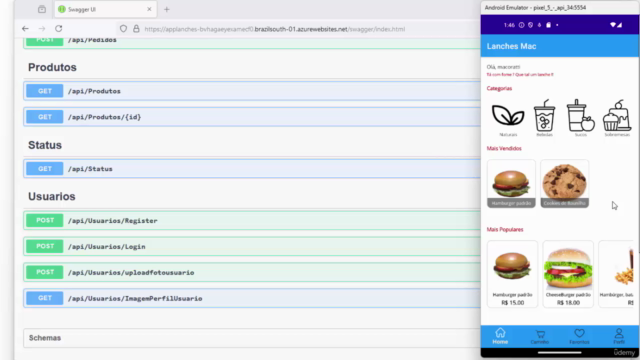Open the Carrinho cart tab
Image resolution: width=640 pixels, height=360 pixels.
click(540, 336)
